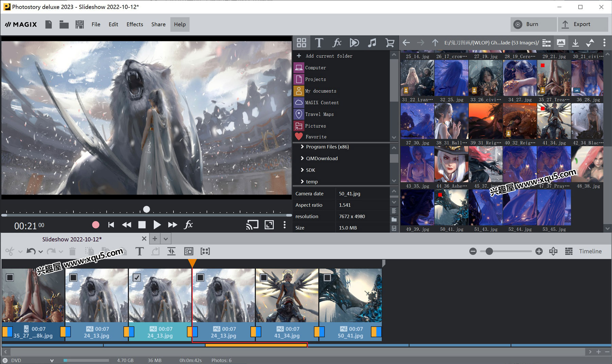Save project with floppy disk icon
Screen dimensions: 612x364
[x=80, y=24]
